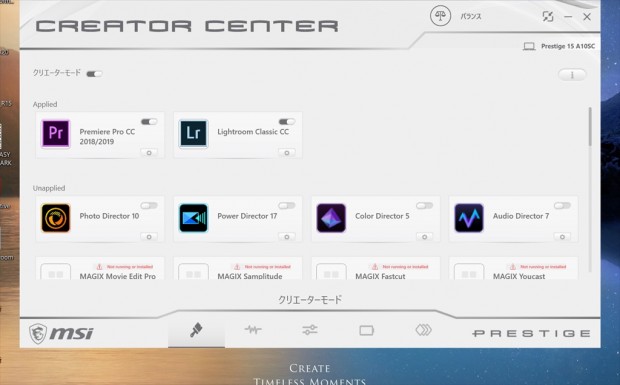Click the Lightroom Classic CC app icon
The width and height of the screenshot is (620, 385).
coord(193,134)
